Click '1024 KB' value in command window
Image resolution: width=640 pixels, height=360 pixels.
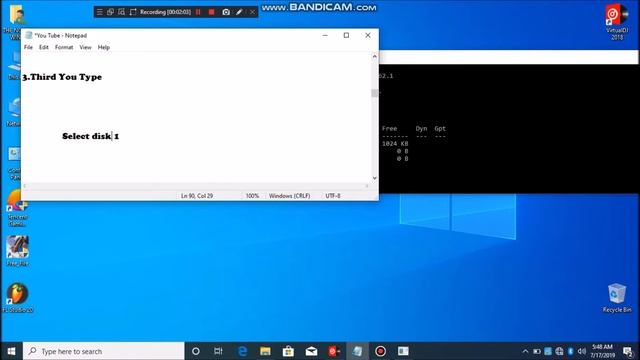pyautogui.click(x=395, y=144)
